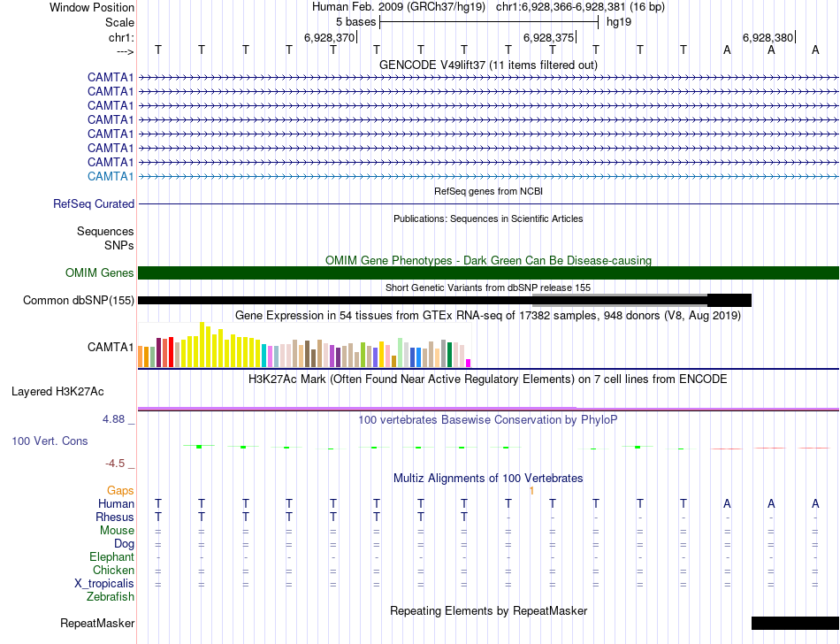Click the Window Position track label
The height and width of the screenshot is (644, 840).
pyautogui.click(x=92, y=7)
